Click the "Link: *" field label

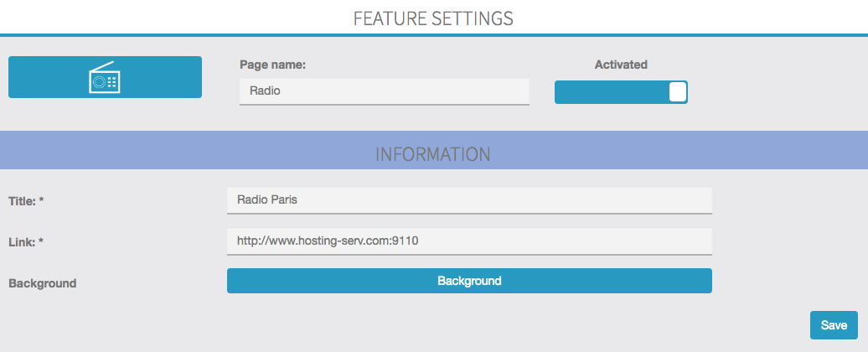click(x=26, y=242)
